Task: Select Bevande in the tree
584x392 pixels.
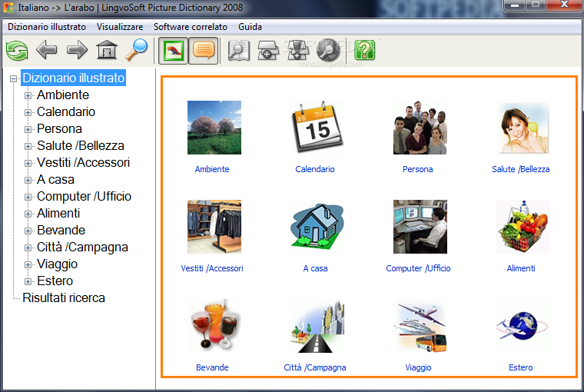Action: coord(61,231)
